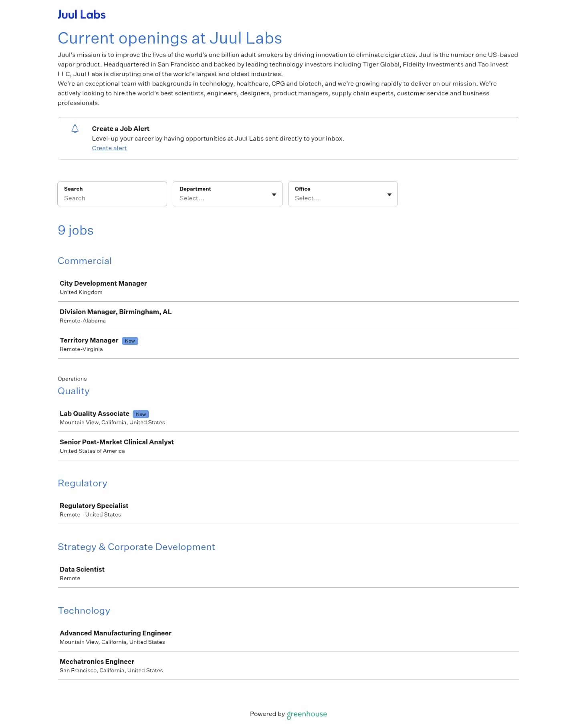577x728 pixels.
Task: Expand the Office dropdown arrow
Action: coord(389,195)
